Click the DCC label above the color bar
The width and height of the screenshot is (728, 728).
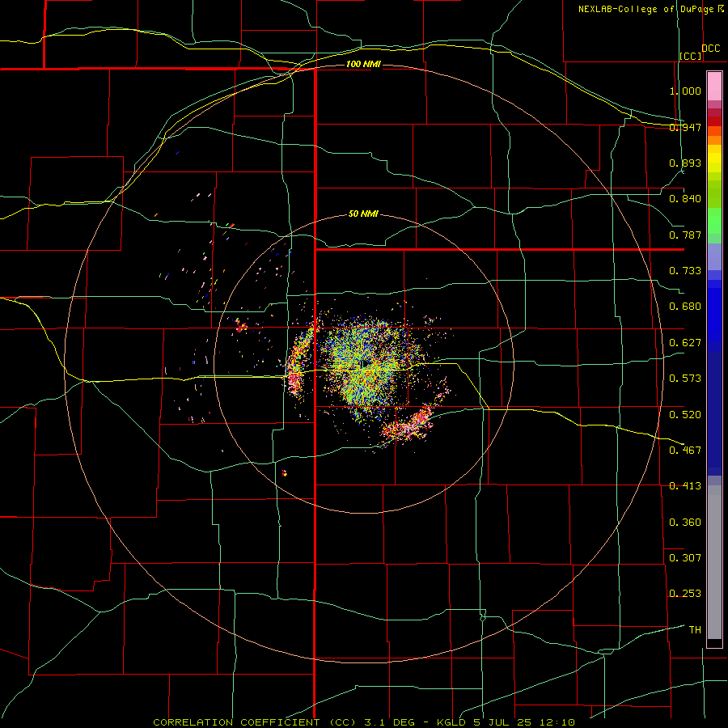[711, 49]
